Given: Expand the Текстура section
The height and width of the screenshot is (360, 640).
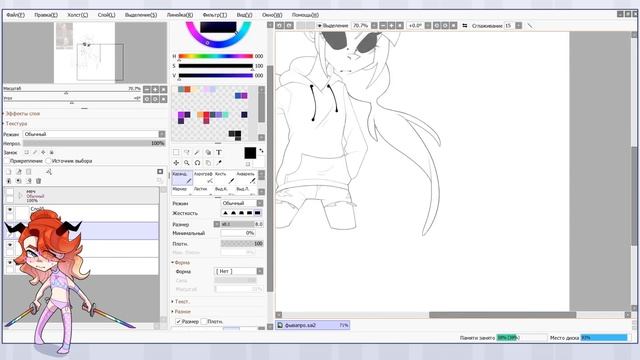Looking at the screenshot, I should [x=16, y=123].
